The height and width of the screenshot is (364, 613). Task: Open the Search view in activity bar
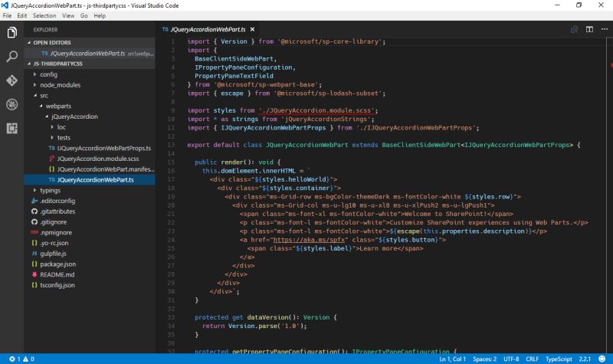point(11,57)
